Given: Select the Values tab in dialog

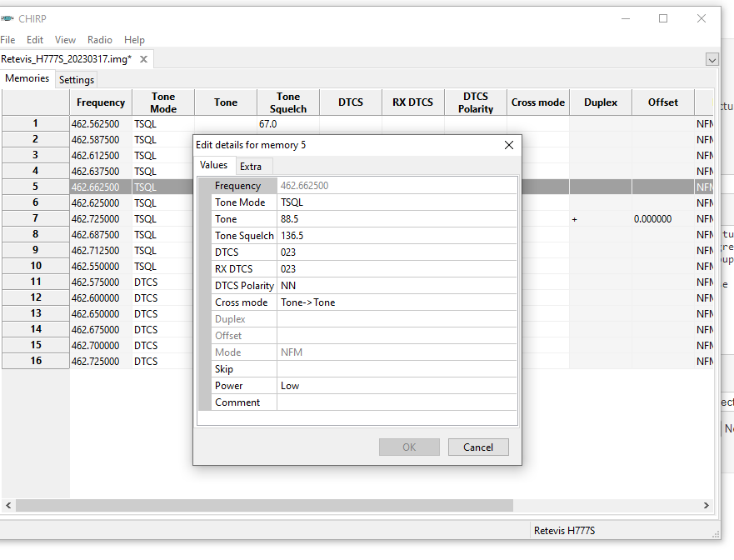Looking at the screenshot, I should pyautogui.click(x=213, y=165).
